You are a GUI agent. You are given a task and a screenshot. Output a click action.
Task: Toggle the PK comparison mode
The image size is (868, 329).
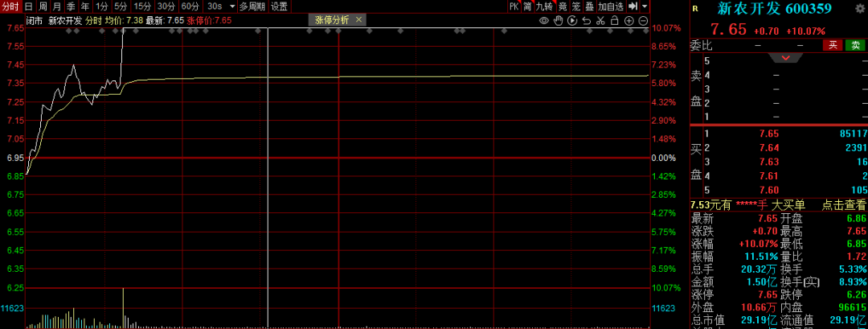coord(514,6)
